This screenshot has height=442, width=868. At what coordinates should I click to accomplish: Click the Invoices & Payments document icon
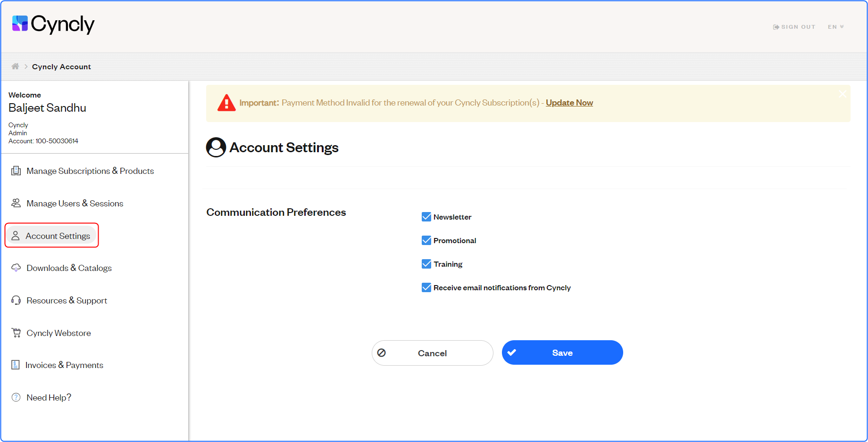pos(16,365)
